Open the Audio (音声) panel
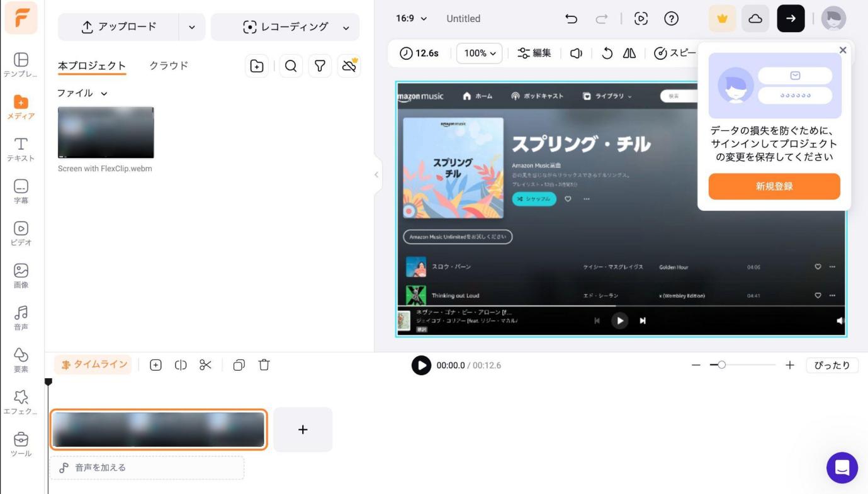 21,318
